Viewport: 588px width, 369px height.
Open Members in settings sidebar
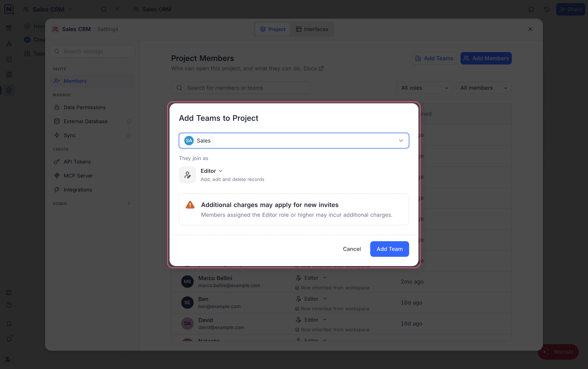click(92, 81)
